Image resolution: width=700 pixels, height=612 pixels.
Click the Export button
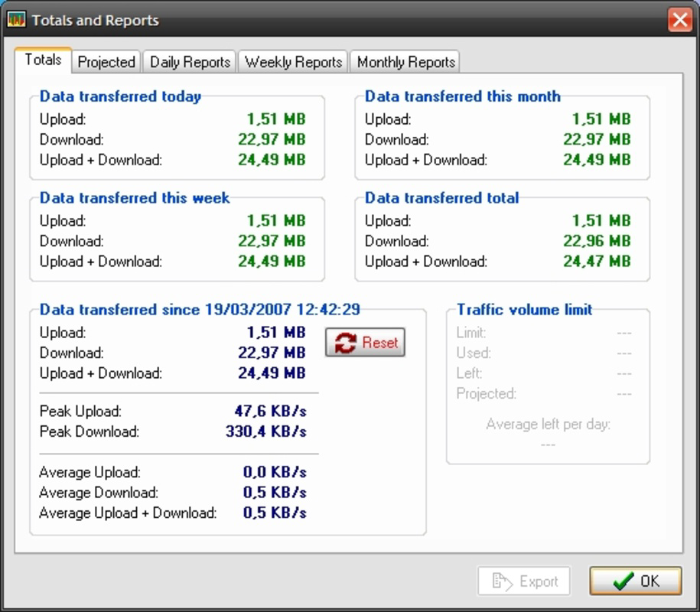point(524,581)
